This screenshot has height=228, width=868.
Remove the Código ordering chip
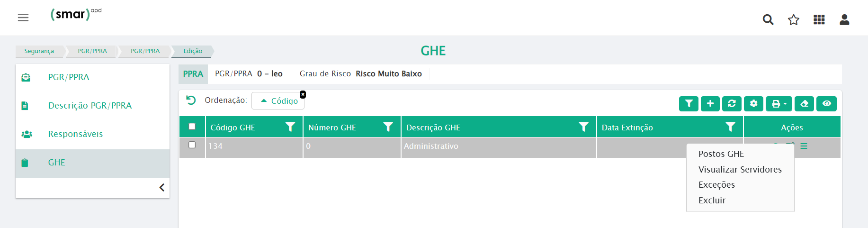[x=303, y=94]
